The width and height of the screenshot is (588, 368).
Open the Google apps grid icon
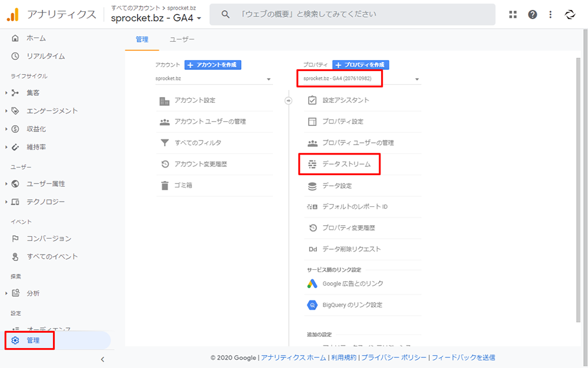pyautogui.click(x=513, y=15)
